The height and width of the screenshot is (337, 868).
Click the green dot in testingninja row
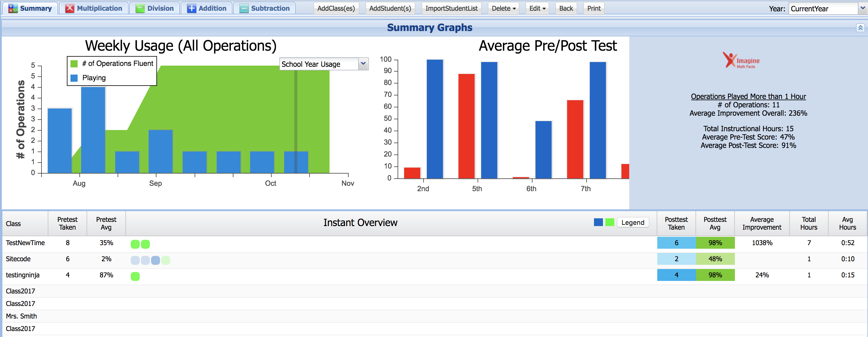click(135, 276)
